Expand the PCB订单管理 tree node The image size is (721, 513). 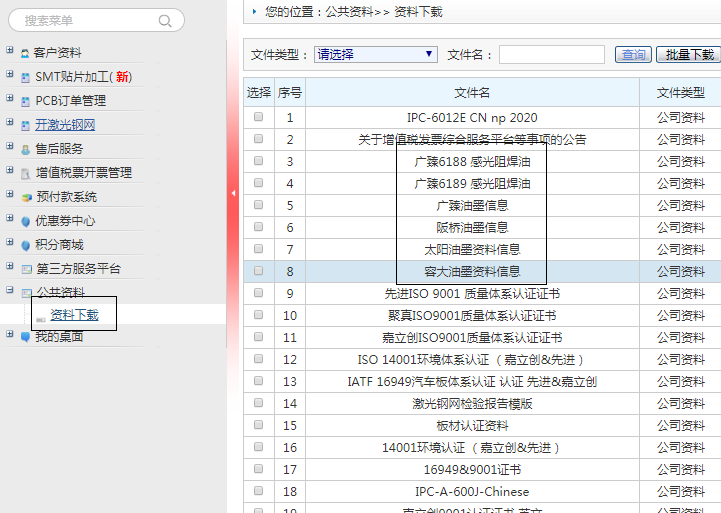click(x=9, y=99)
